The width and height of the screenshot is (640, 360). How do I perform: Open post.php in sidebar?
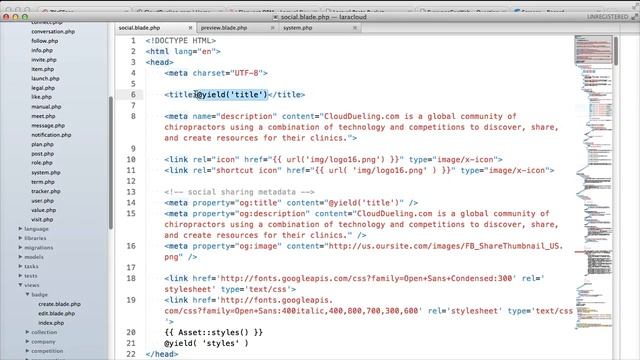click(x=42, y=153)
